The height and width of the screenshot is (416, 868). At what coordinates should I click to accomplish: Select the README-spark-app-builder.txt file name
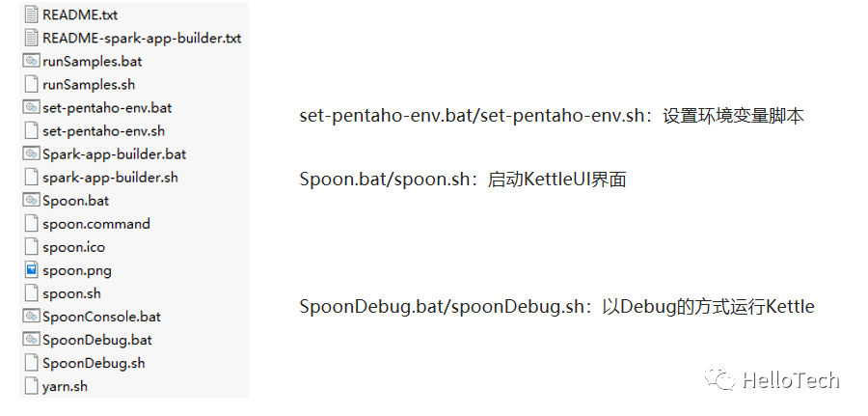pyautogui.click(x=142, y=39)
